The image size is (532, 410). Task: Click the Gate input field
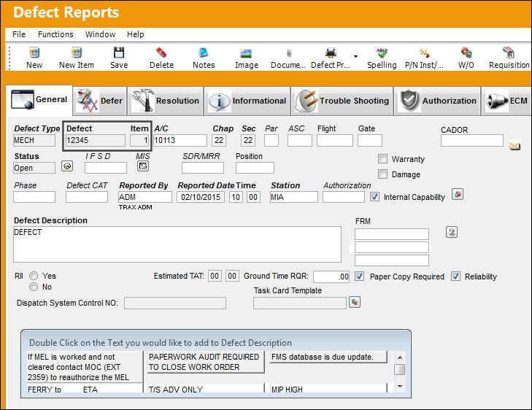tap(369, 140)
